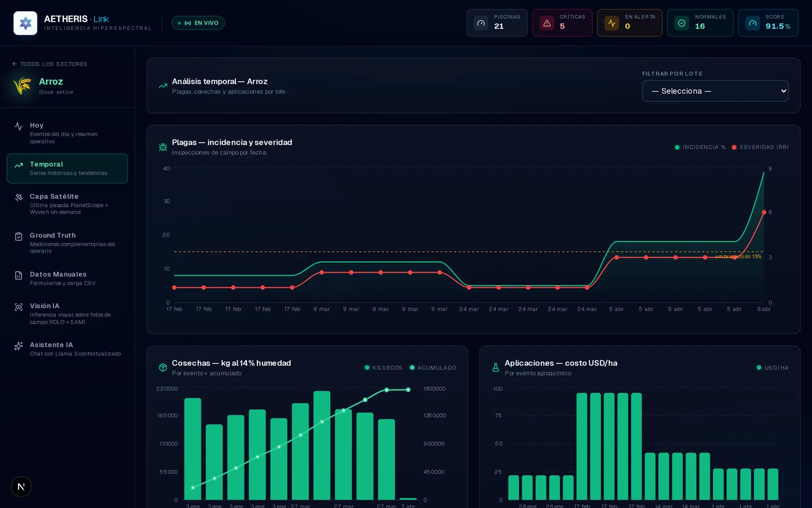Open the Filtrar por lote dropdown
The width and height of the screenshot is (812, 508).
click(x=715, y=91)
